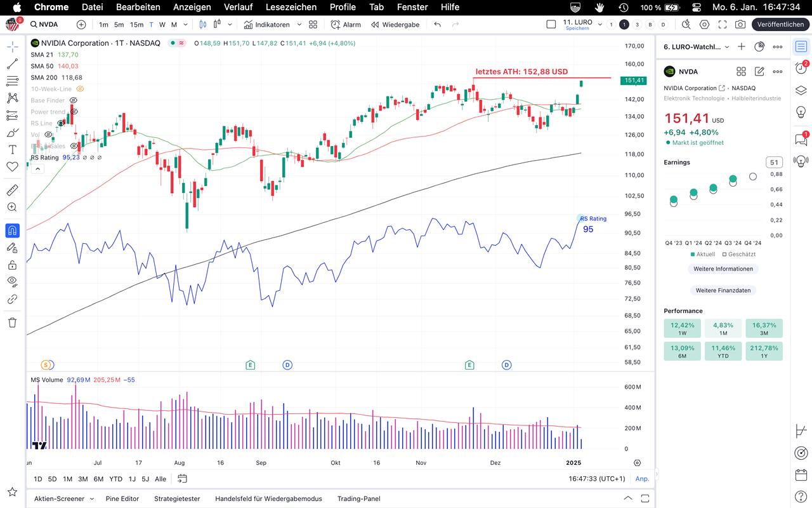Take a chart snapshot with camera icon
The image size is (812, 508).
pos(740,25)
